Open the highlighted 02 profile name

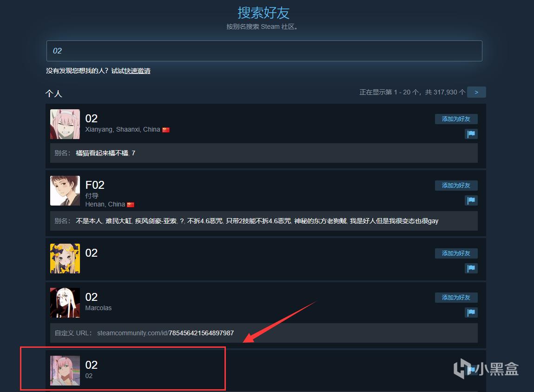(x=91, y=365)
